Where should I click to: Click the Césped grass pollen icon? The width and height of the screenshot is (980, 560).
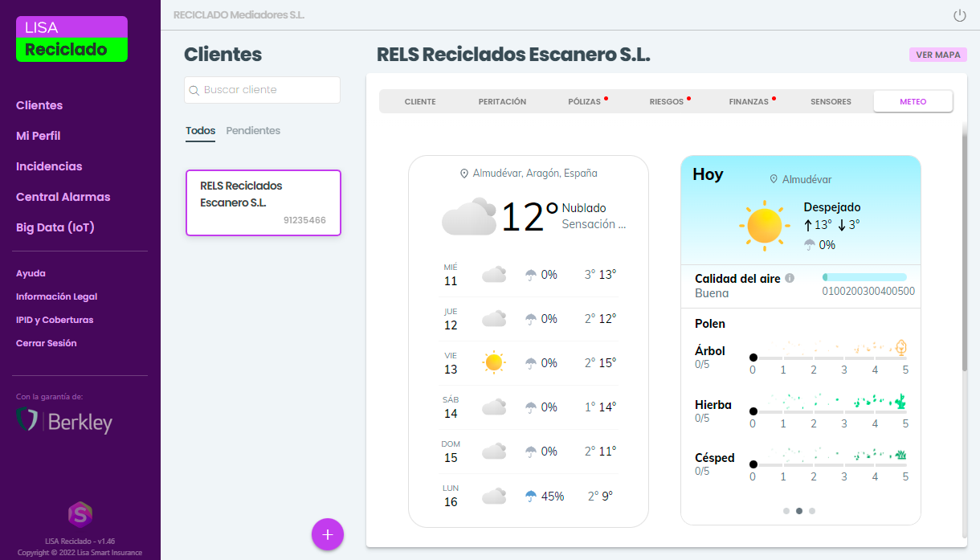tap(901, 455)
